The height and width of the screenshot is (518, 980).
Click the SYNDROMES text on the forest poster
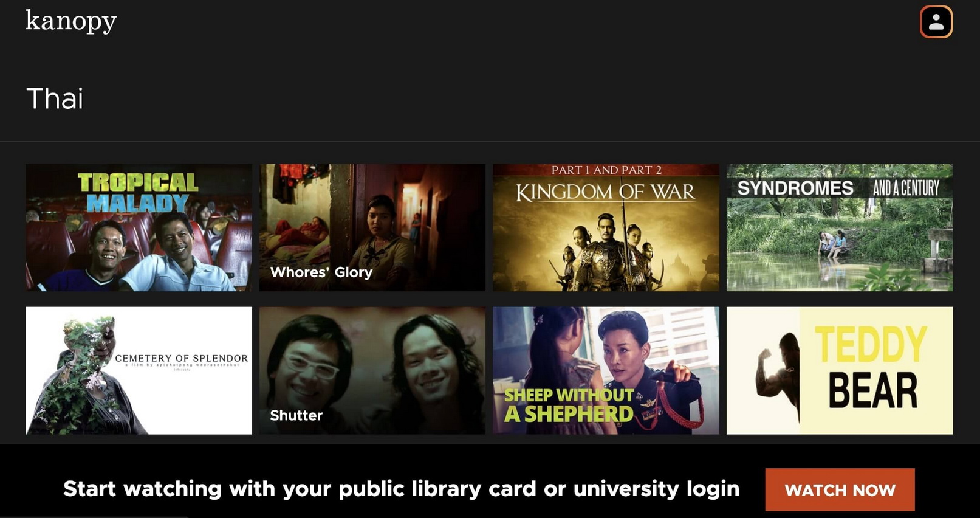pos(795,188)
